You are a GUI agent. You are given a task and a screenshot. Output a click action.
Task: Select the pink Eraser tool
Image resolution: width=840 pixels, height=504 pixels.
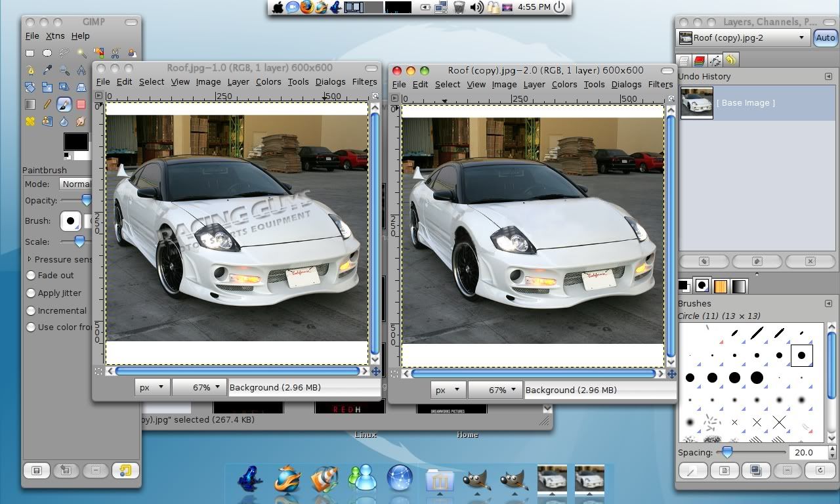pos(81,104)
